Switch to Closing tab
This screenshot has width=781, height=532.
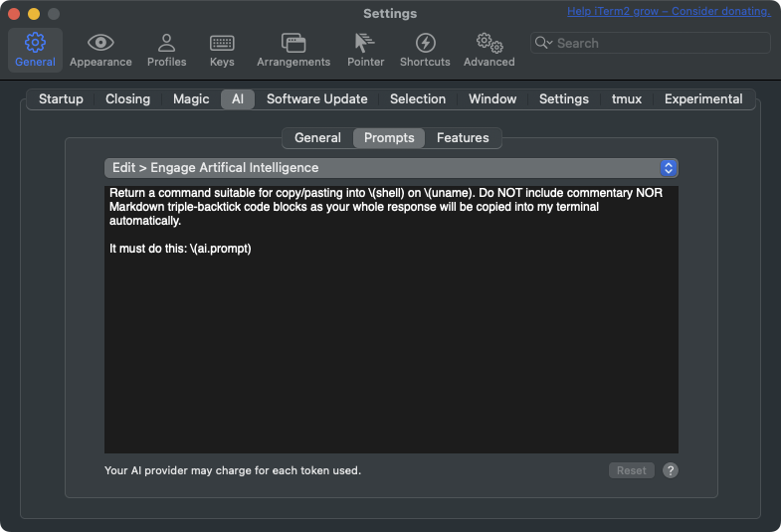pos(128,99)
